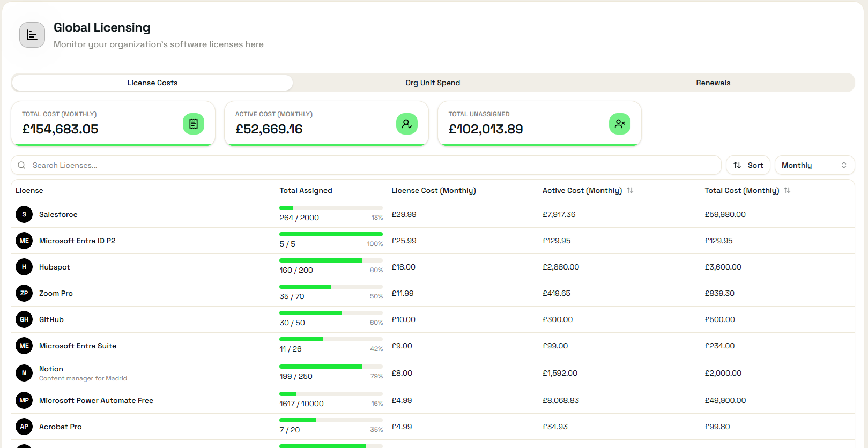Open the Org Unit Spend tab
Viewport: 868px width, 448px height.
[x=433, y=83]
